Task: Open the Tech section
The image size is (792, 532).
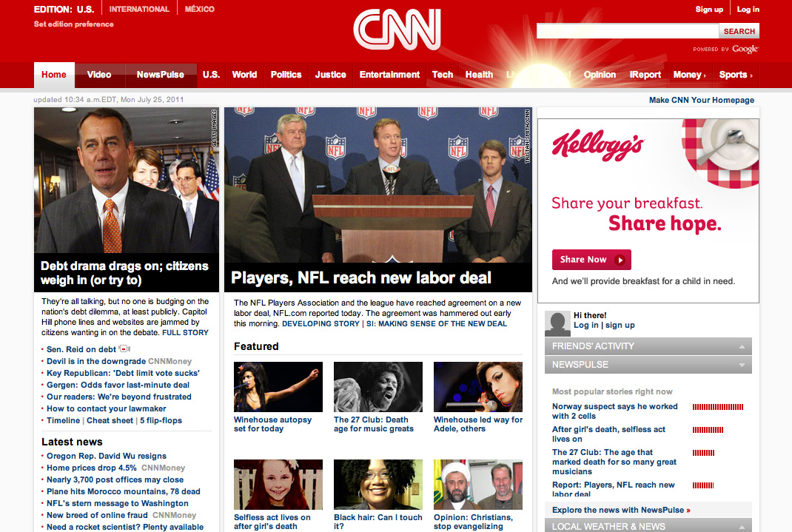Action: [443, 75]
